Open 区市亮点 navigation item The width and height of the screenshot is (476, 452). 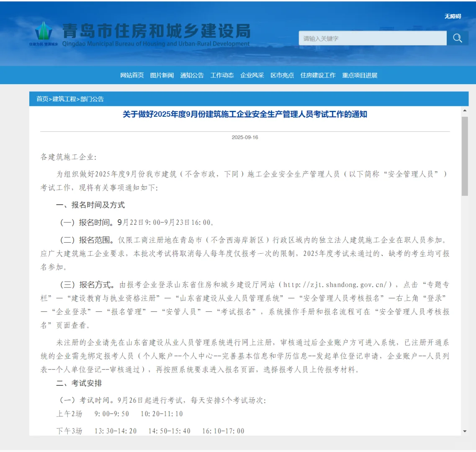282,75
